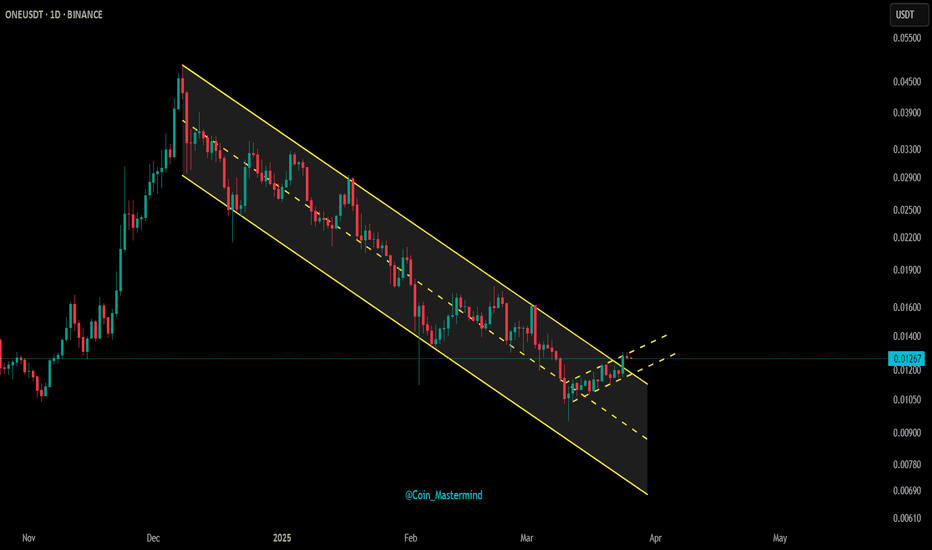Click the 0.00610 price axis label

coord(907,518)
